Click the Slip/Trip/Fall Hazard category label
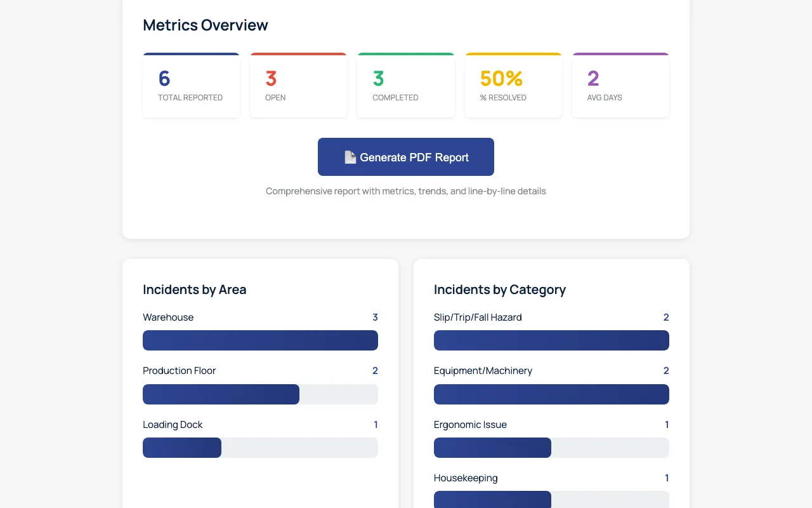The height and width of the screenshot is (508, 812). (478, 317)
